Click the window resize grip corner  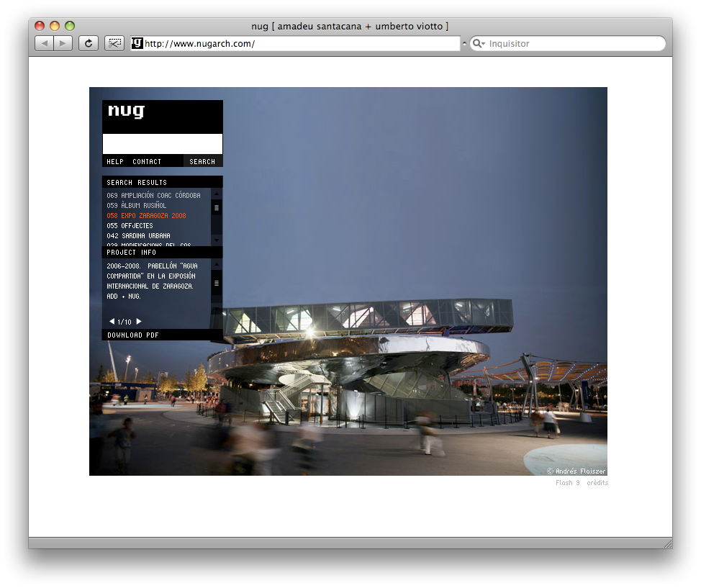(x=668, y=544)
